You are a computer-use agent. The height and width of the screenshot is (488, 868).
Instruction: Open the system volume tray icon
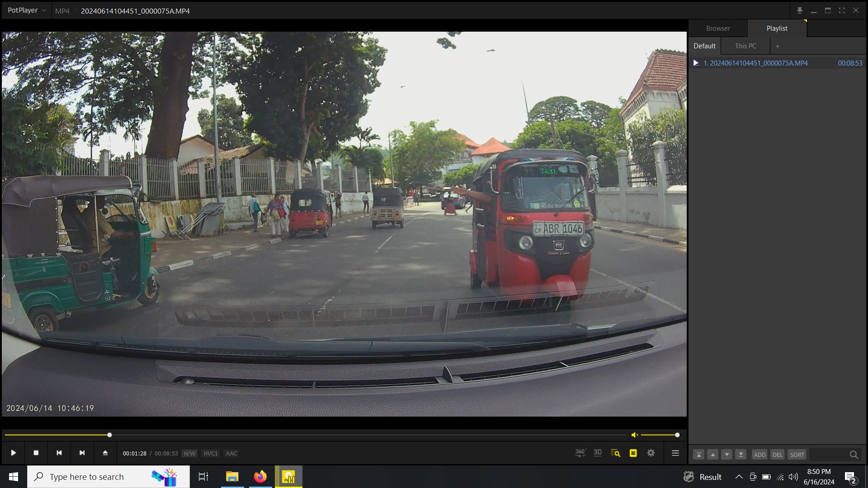click(x=793, y=477)
